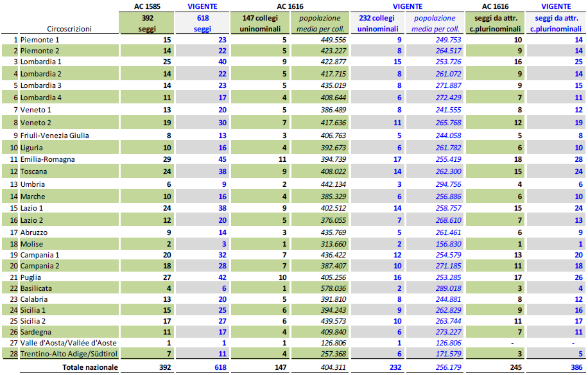
Task: Select the Totale nazionale row label
Action: (x=90, y=367)
